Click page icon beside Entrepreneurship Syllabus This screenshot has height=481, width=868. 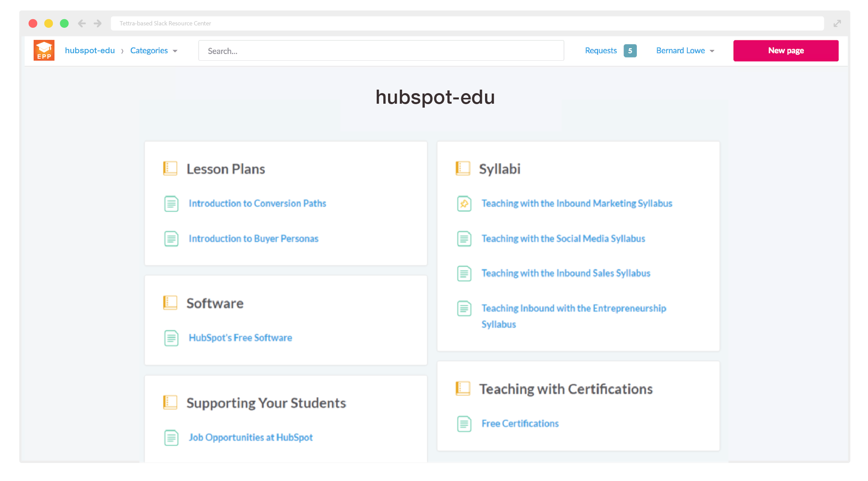(x=464, y=308)
